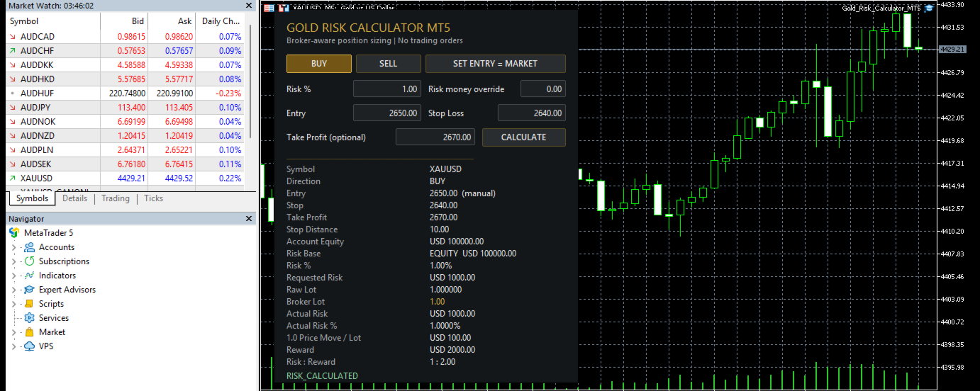980x391 pixels.
Task: Click the Services item in Navigator
Action: [54, 318]
